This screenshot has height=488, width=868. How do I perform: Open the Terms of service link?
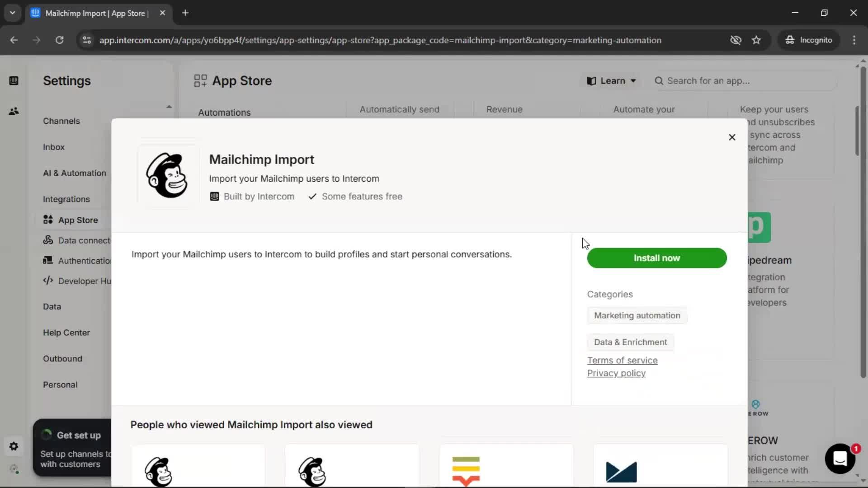622,360
